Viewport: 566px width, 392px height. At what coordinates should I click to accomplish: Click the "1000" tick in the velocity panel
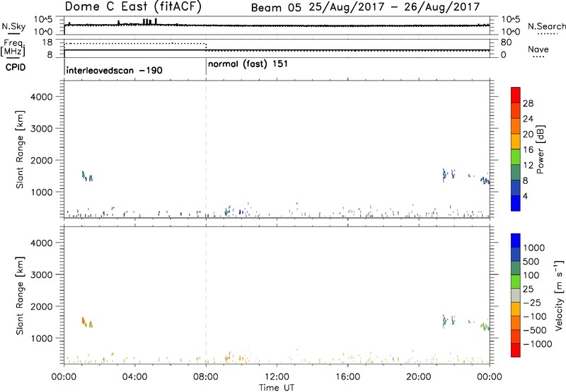[41, 338]
